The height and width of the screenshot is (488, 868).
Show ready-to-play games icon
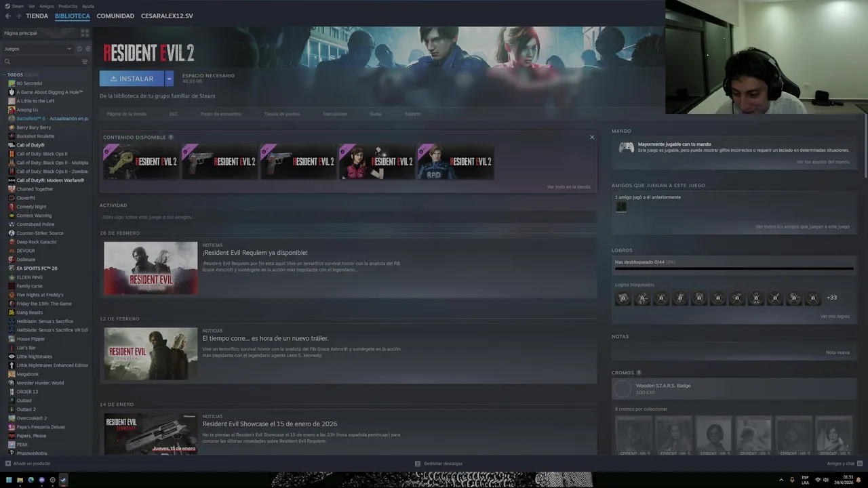[87, 49]
